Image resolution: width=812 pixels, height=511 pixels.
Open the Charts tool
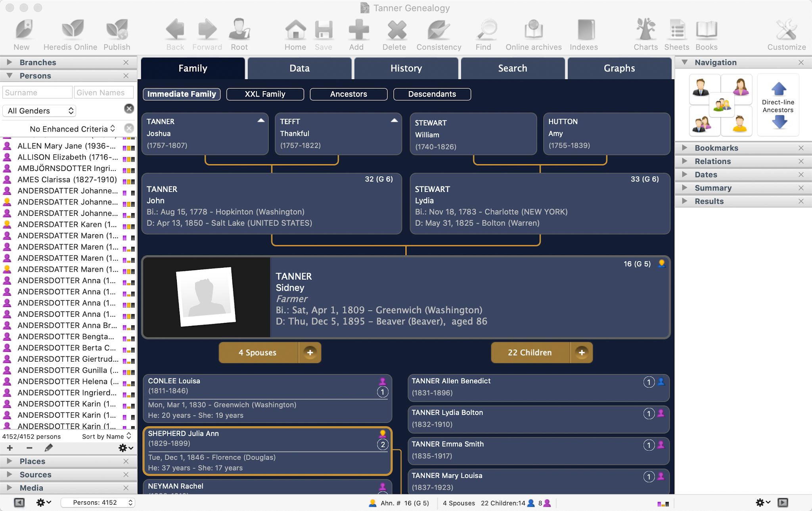point(645,34)
